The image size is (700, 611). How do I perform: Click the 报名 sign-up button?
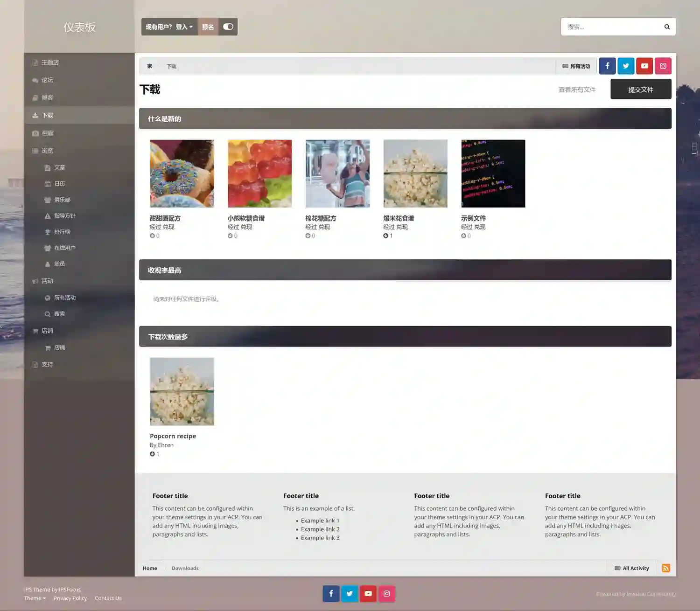click(x=208, y=27)
